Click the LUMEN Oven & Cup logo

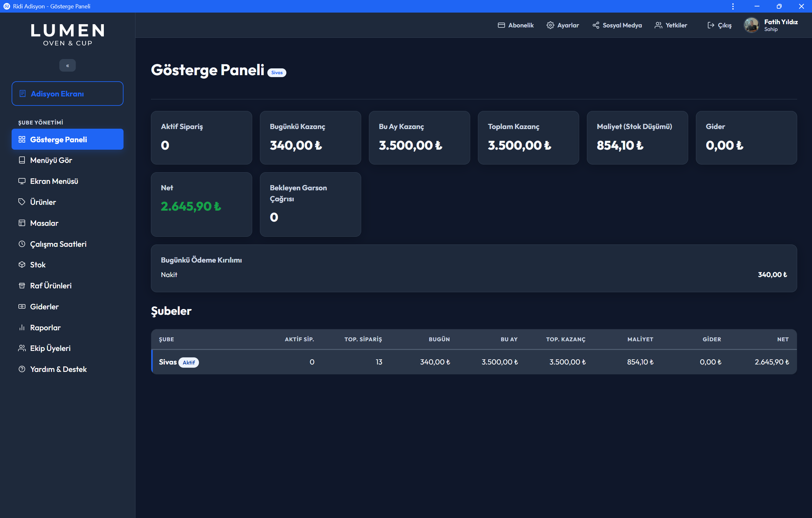point(67,35)
